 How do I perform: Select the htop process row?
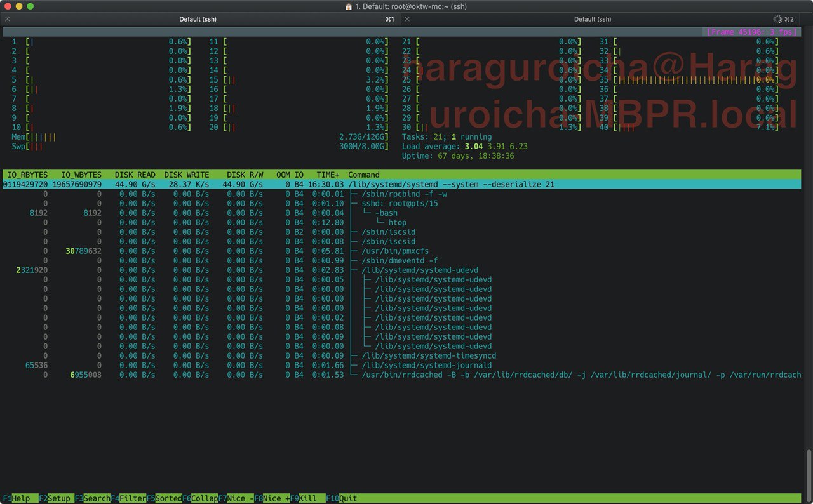coord(401,222)
